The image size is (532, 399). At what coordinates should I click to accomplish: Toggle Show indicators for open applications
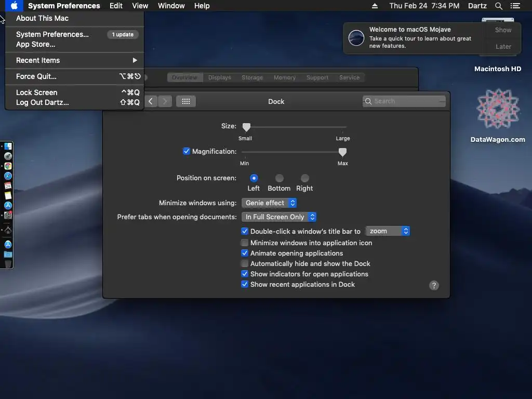pos(245,274)
